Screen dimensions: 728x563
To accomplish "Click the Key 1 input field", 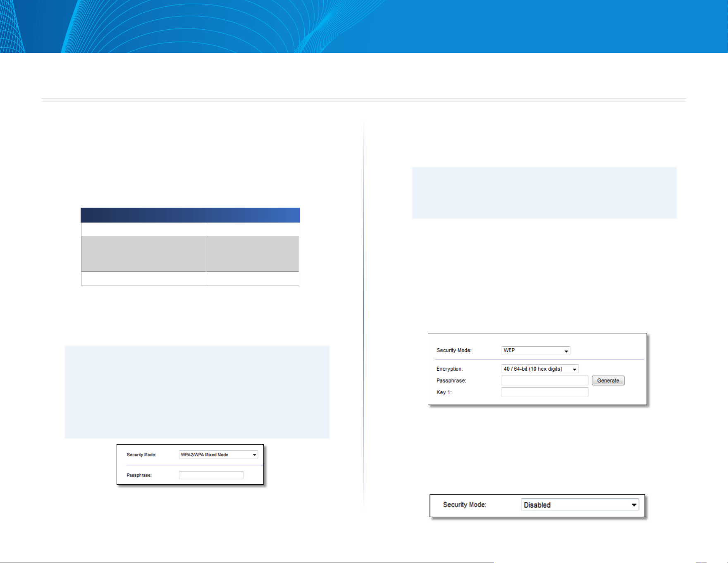I will (x=545, y=392).
